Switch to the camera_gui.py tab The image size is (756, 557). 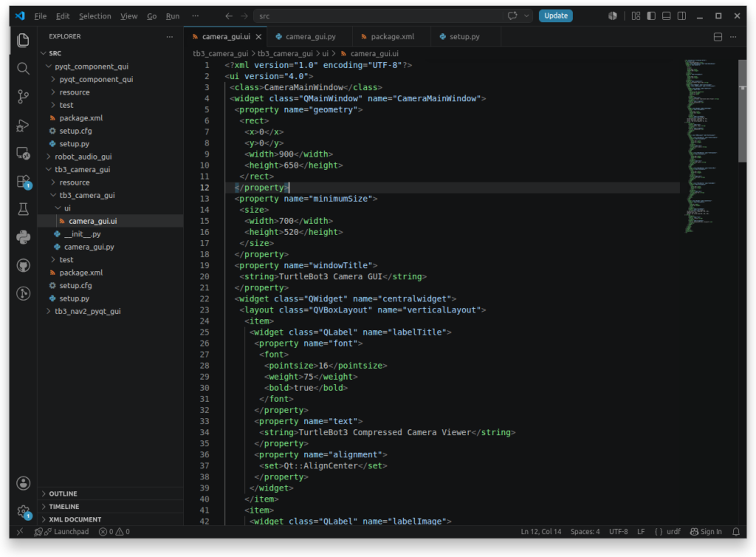[310, 37]
